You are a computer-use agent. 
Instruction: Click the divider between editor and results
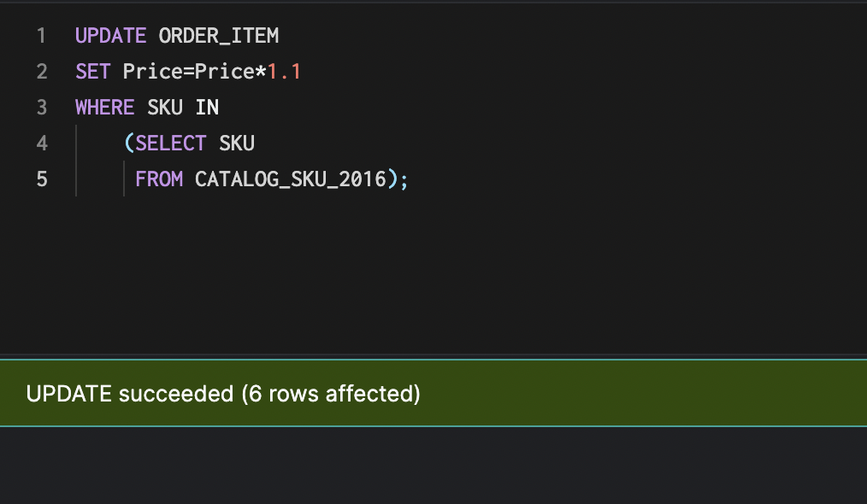pos(433,355)
